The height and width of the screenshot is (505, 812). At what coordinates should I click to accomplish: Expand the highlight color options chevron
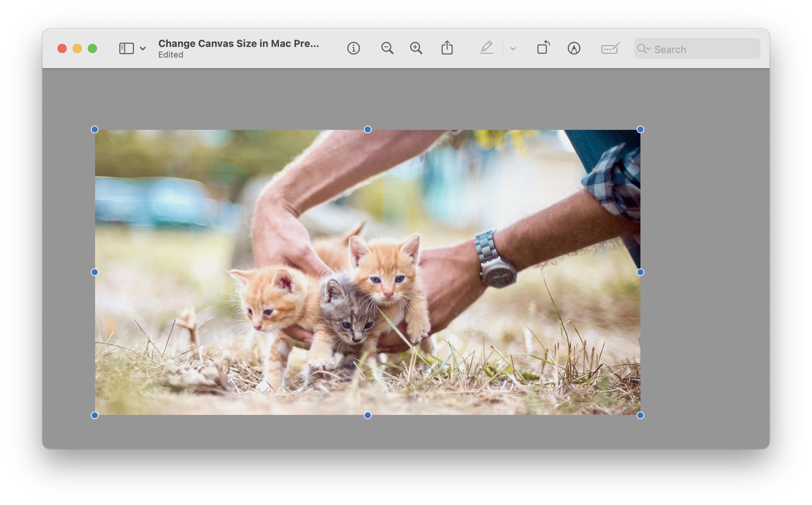(x=513, y=48)
